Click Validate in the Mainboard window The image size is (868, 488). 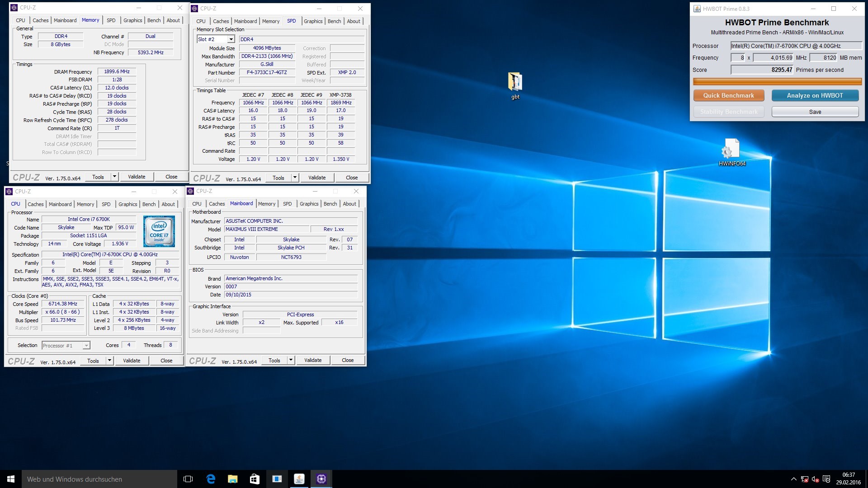point(313,360)
